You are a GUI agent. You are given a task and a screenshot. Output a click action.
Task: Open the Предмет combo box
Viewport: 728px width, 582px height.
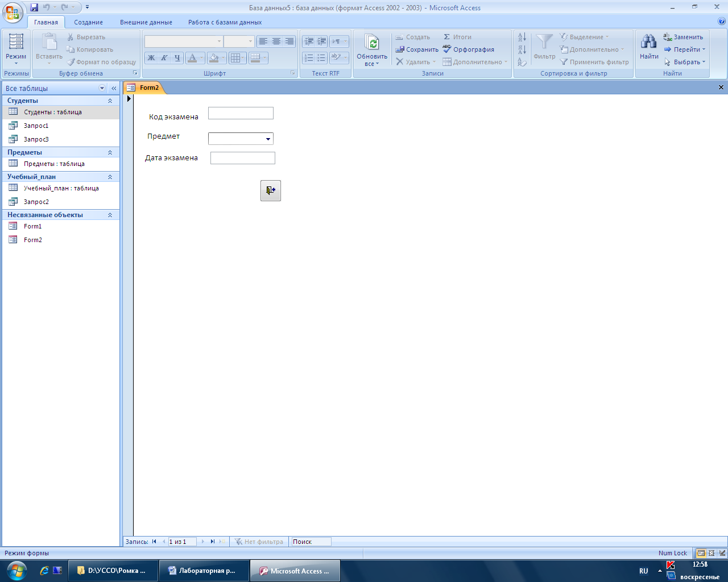pos(268,139)
